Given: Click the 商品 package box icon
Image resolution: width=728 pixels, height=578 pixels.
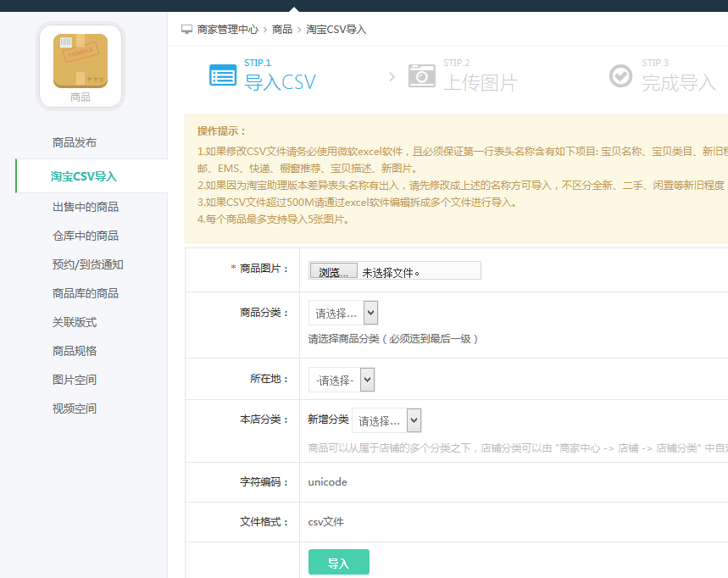Looking at the screenshot, I should [x=81, y=61].
